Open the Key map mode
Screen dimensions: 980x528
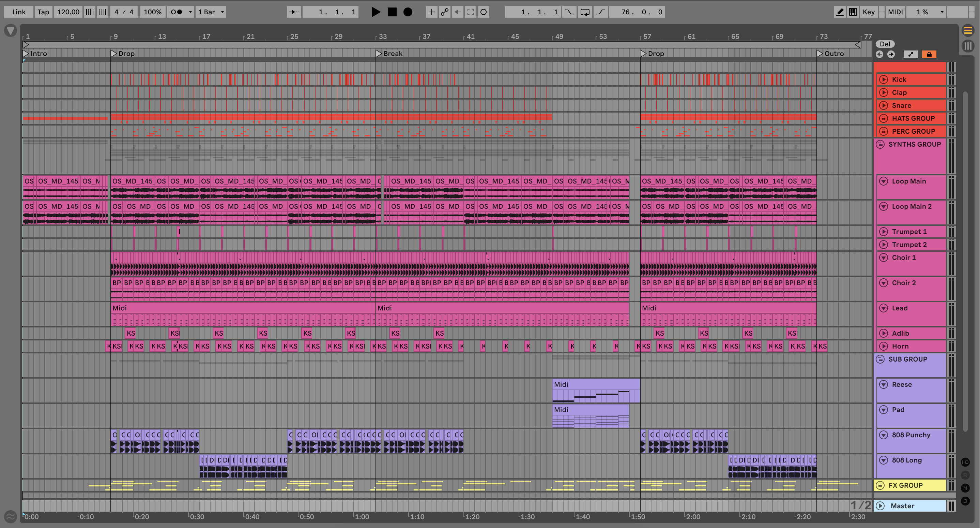[868, 12]
